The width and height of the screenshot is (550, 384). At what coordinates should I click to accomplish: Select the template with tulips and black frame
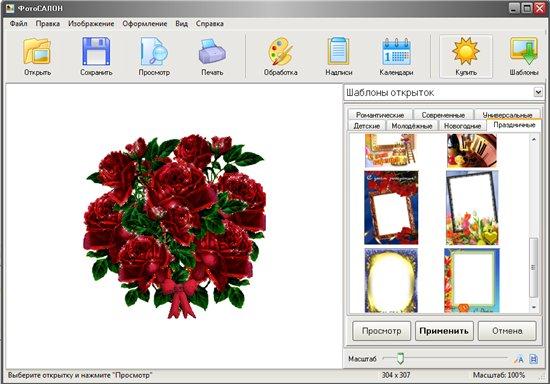[x=472, y=208]
